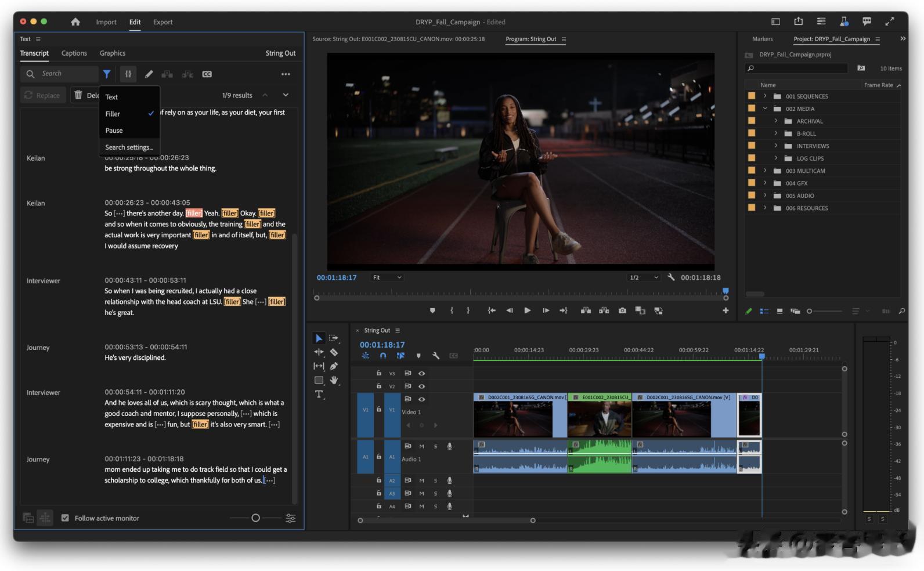The height and width of the screenshot is (571, 924).
Task: Click the Replace button
Action: [x=42, y=96]
